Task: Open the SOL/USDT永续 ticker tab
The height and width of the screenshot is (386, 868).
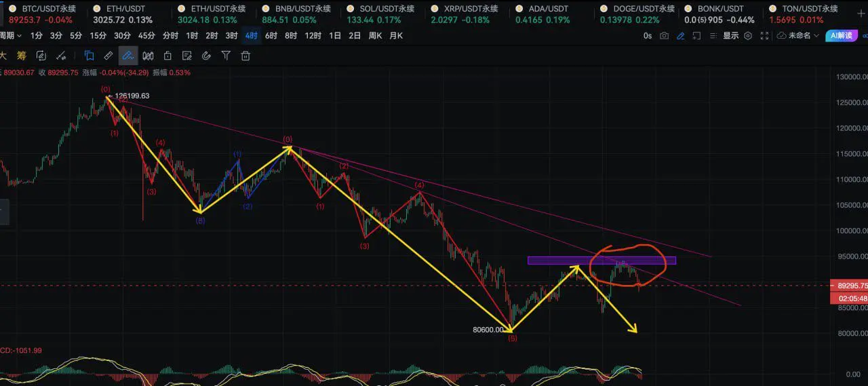Action: tap(380, 14)
